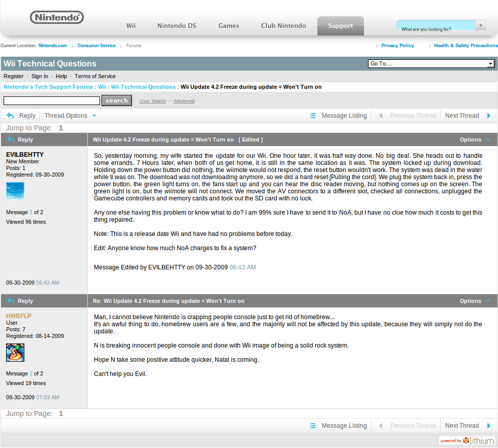
Task: Open the Help link
Action: pos(61,76)
